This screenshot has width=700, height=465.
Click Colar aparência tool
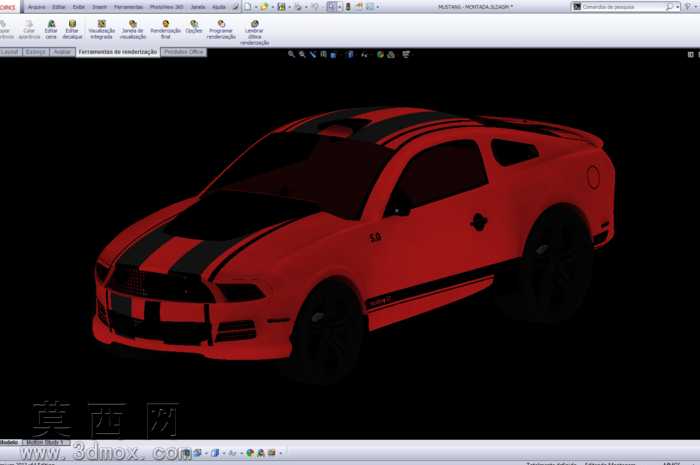coord(29,29)
